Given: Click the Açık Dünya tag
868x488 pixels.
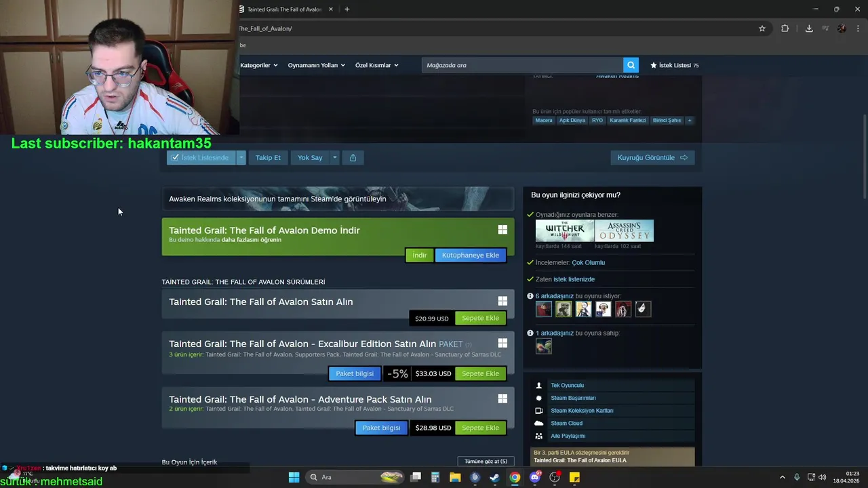Looking at the screenshot, I should click(x=572, y=120).
